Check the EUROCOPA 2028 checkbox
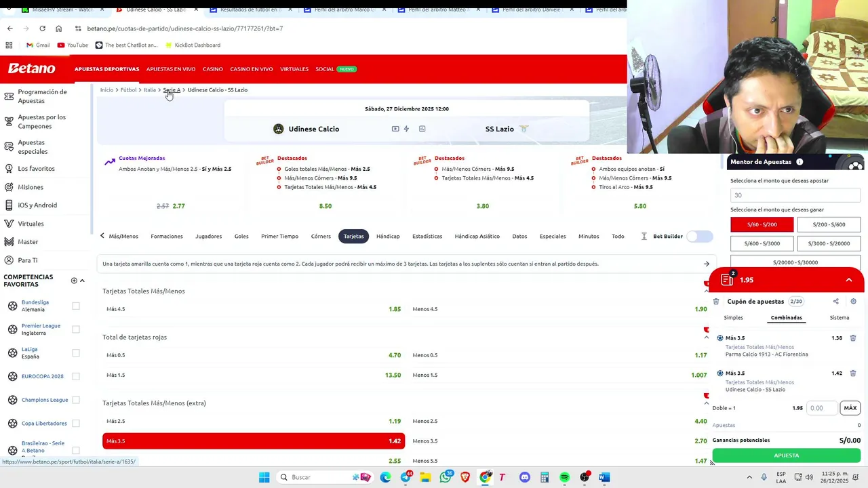The width and height of the screenshot is (868, 488). pos(76,376)
